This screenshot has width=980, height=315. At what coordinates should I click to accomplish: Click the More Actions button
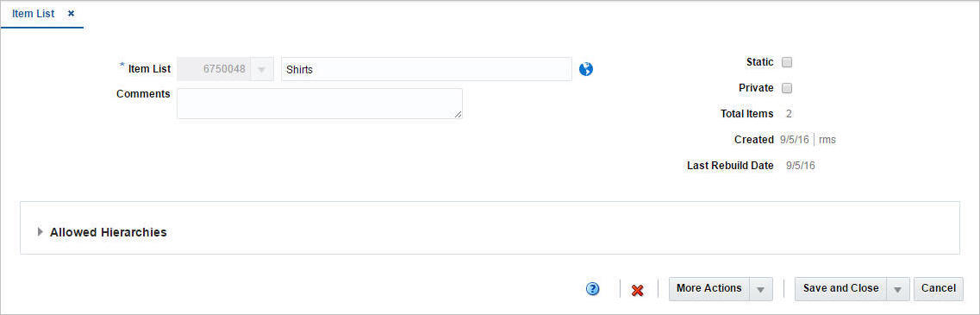[708, 289]
